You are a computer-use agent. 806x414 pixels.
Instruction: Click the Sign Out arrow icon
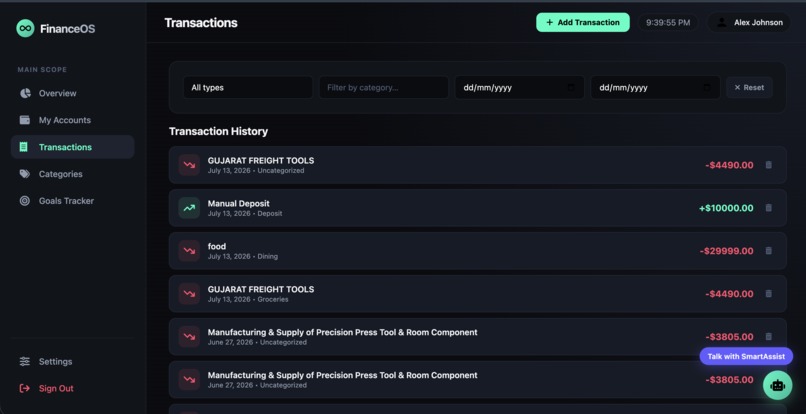[25, 388]
